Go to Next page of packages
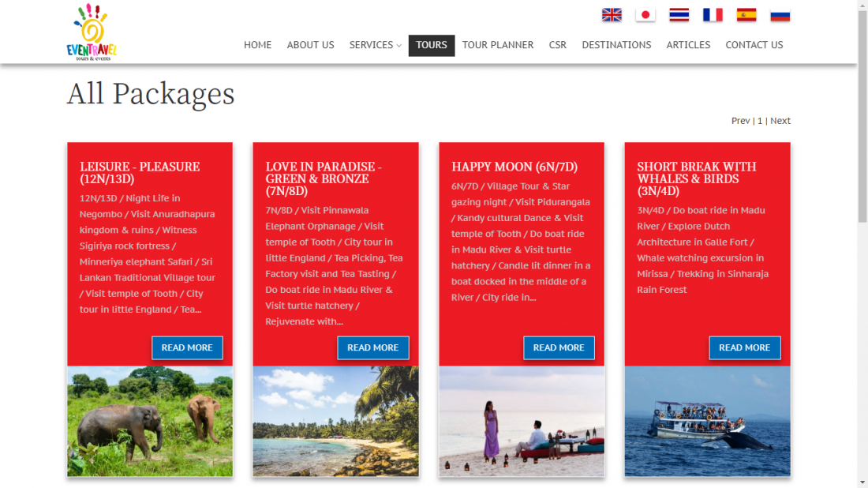868x488 pixels. (x=780, y=121)
